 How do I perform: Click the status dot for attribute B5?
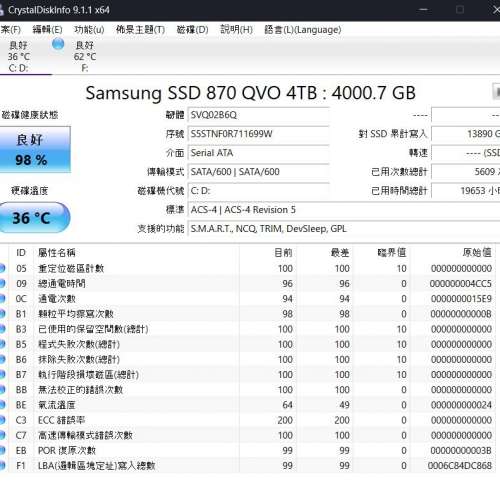(2, 344)
